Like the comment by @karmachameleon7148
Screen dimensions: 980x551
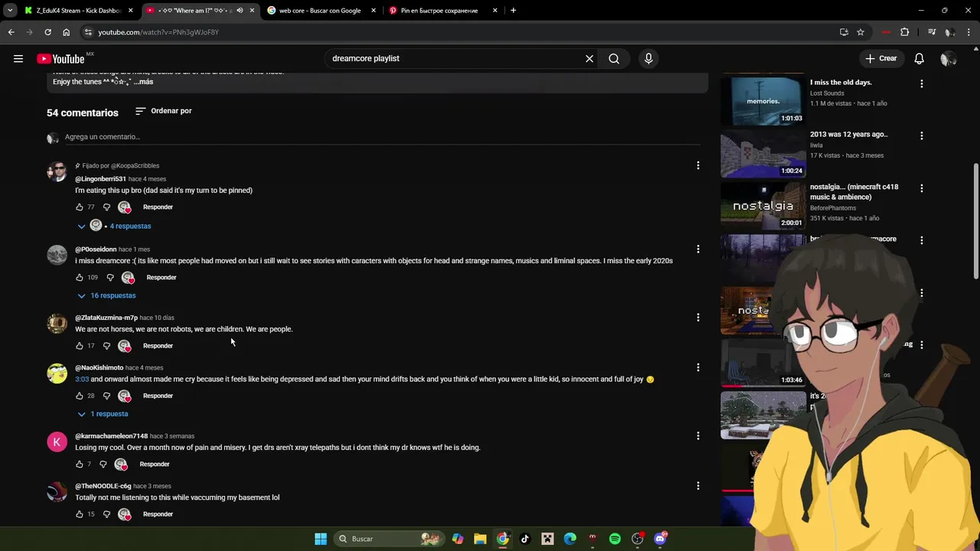point(80,465)
